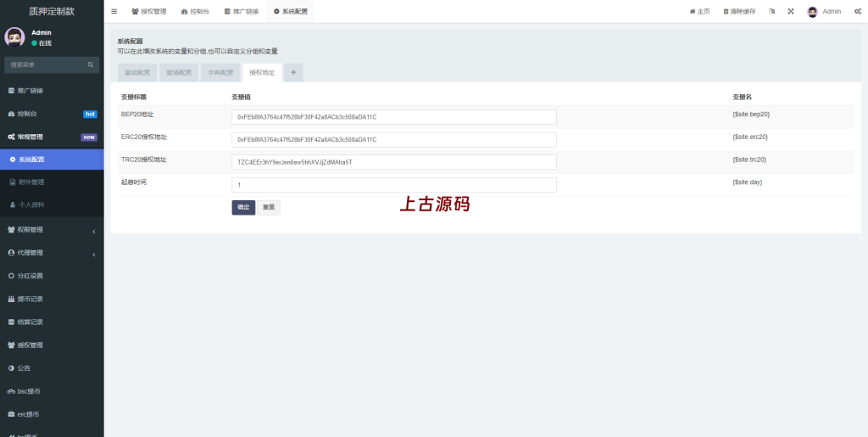Collapse the 常规管理 sidebar group
868x437 pixels.
pyautogui.click(x=52, y=137)
